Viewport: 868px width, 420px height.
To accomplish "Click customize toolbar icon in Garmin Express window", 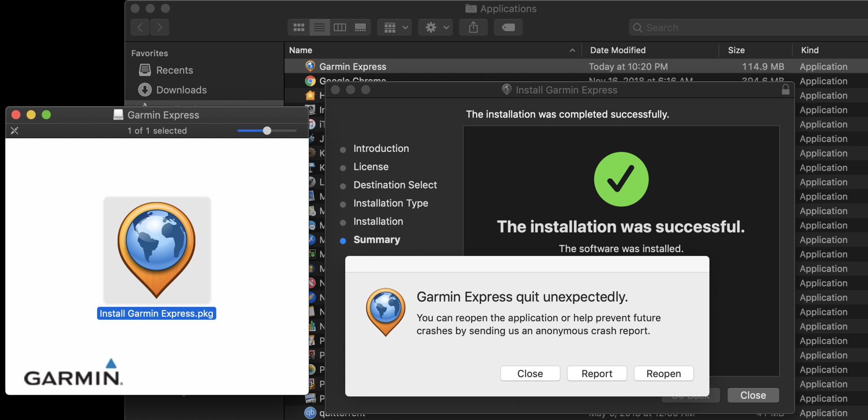I will (15, 131).
